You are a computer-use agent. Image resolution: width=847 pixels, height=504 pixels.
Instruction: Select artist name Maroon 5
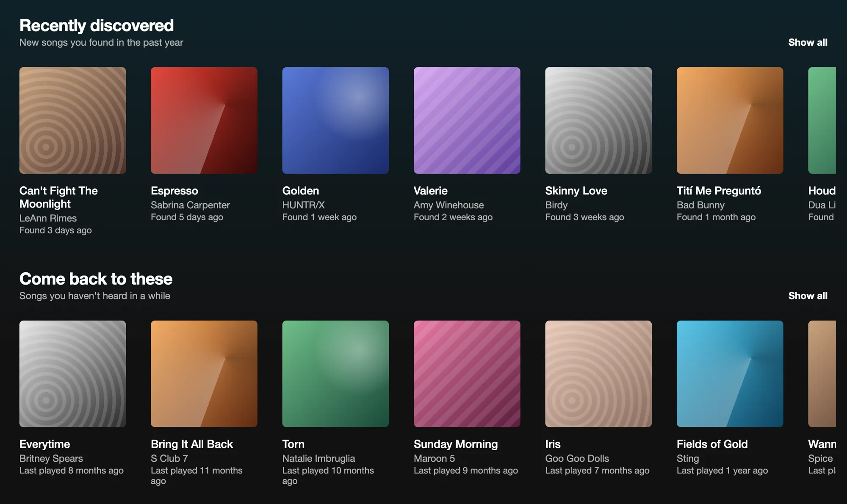pos(434,458)
